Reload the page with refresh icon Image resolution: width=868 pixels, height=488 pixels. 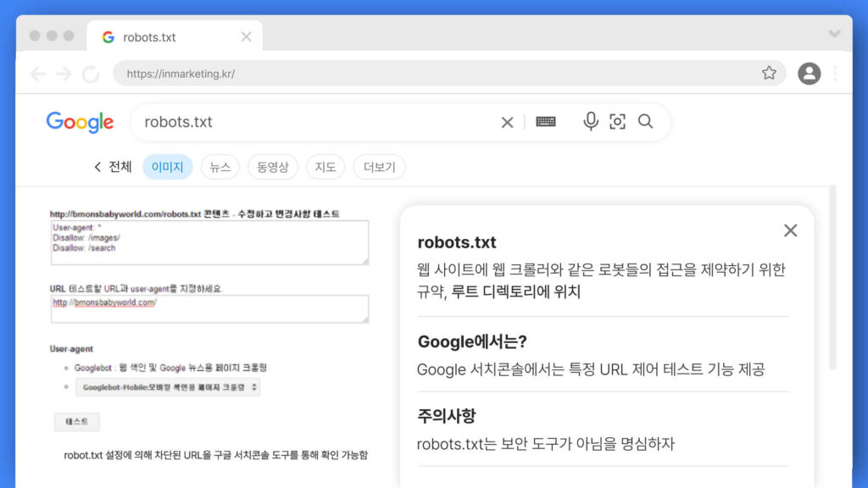pyautogui.click(x=91, y=74)
